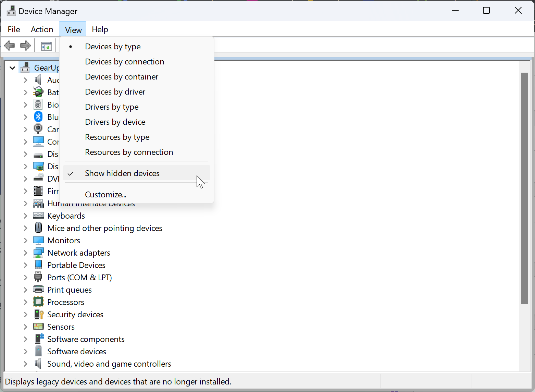Viewport: 535px width, 392px height.
Task: Click the Sensors category icon
Action: (x=38, y=326)
